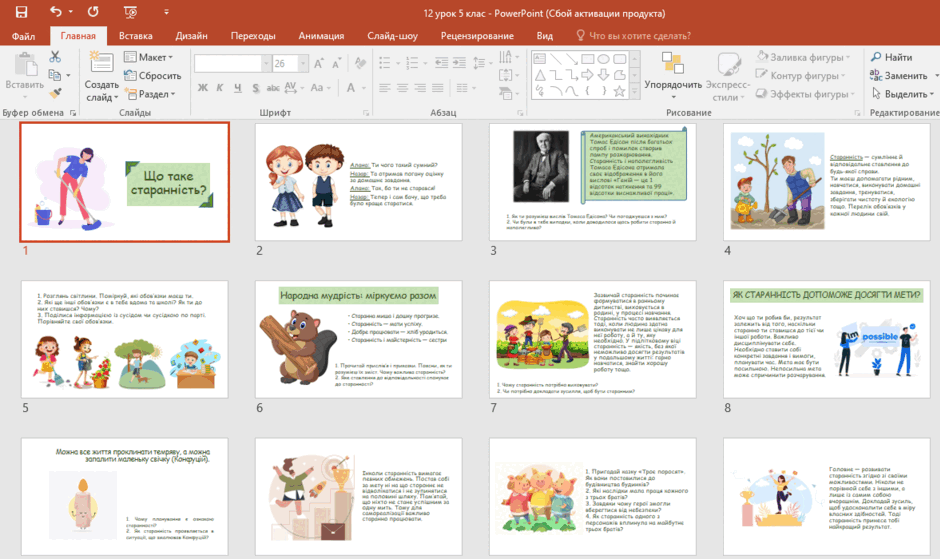Toggle underline (Ч) formatting
This screenshot has height=559, width=940.
point(237,88)
